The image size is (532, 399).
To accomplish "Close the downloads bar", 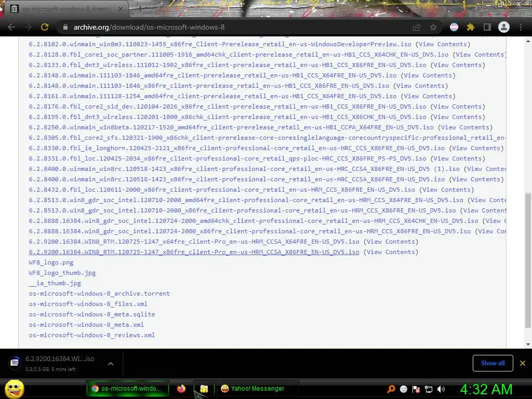I will 523,363.
